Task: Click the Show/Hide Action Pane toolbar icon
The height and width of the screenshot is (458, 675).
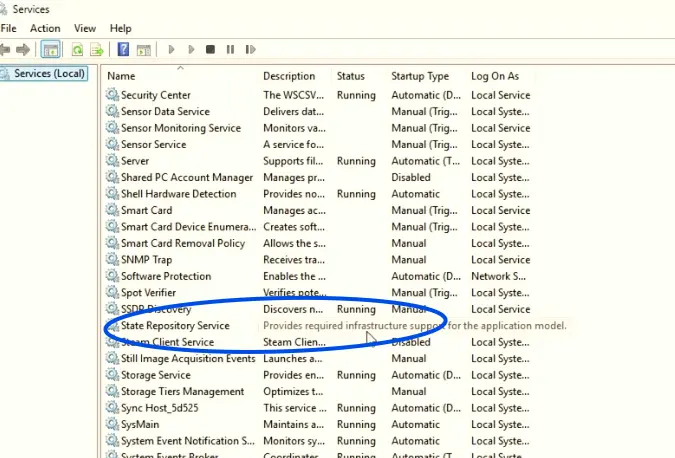Action: [144, 50]
